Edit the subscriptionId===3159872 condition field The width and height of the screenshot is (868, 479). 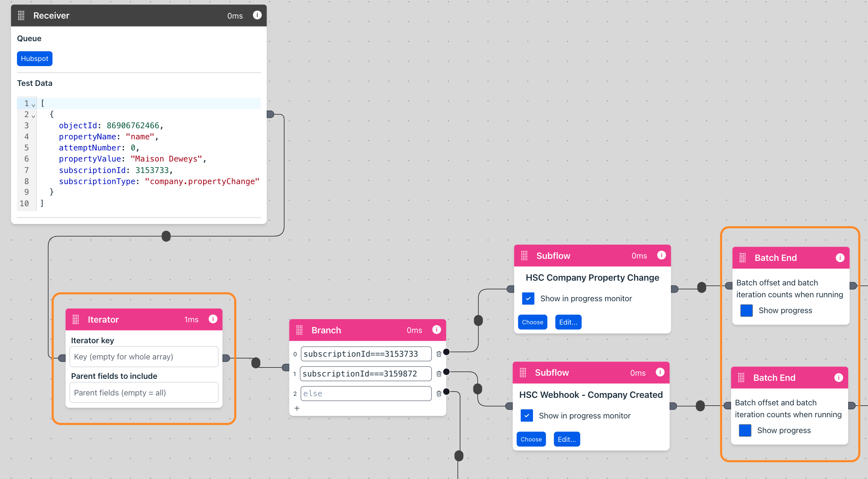pos(365,373)
